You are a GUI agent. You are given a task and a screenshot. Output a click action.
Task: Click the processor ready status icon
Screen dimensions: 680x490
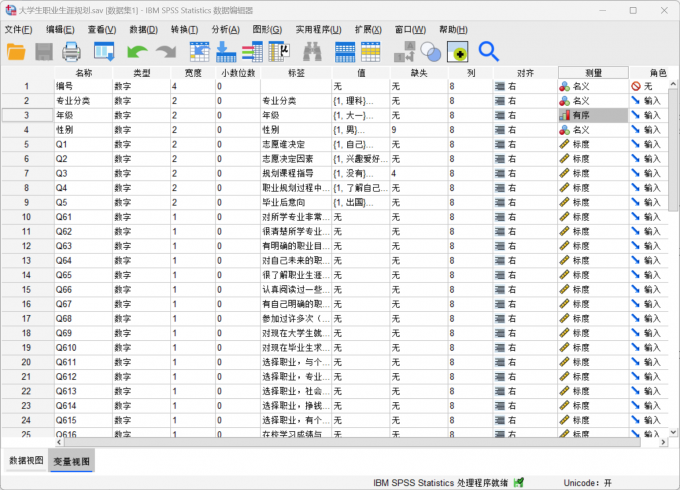(x=519, y=482)
